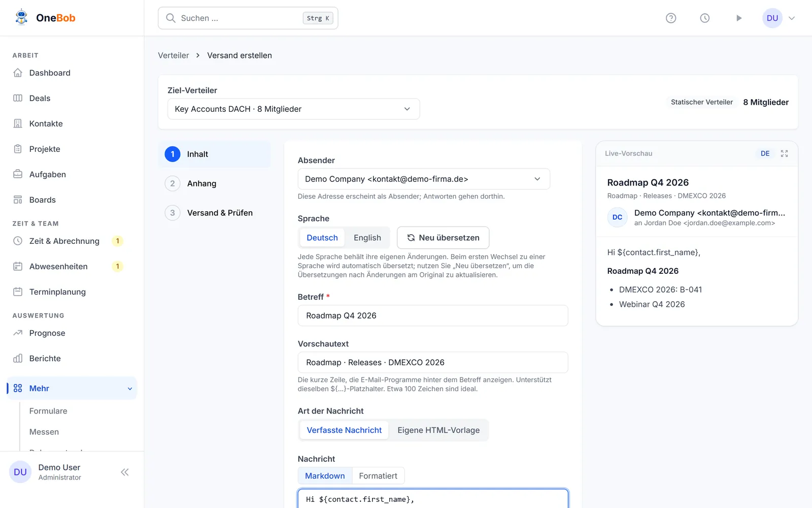This screenshot has height=508, width=812.
Task: Click into the Nachricht markdown text area
Action: coord(433,499)
